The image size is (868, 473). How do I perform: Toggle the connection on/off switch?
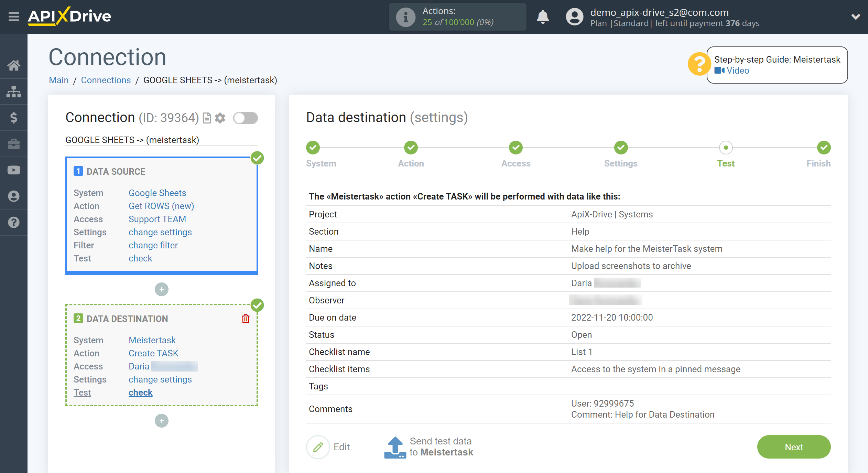(245, 118)
